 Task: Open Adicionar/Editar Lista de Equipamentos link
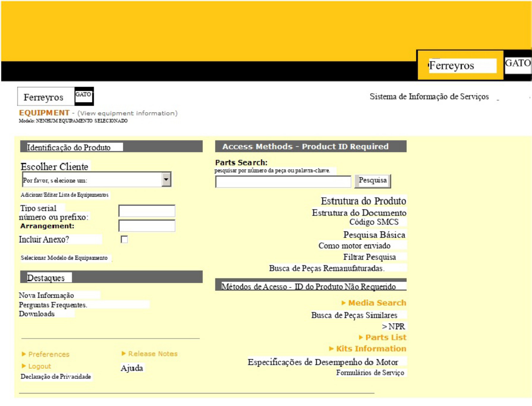tap(65, 195)
